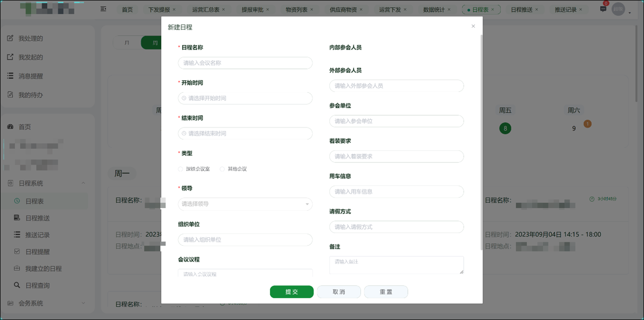Submit the form with 提交
This screenshot has height=320, width=644.
click(291, 291)
